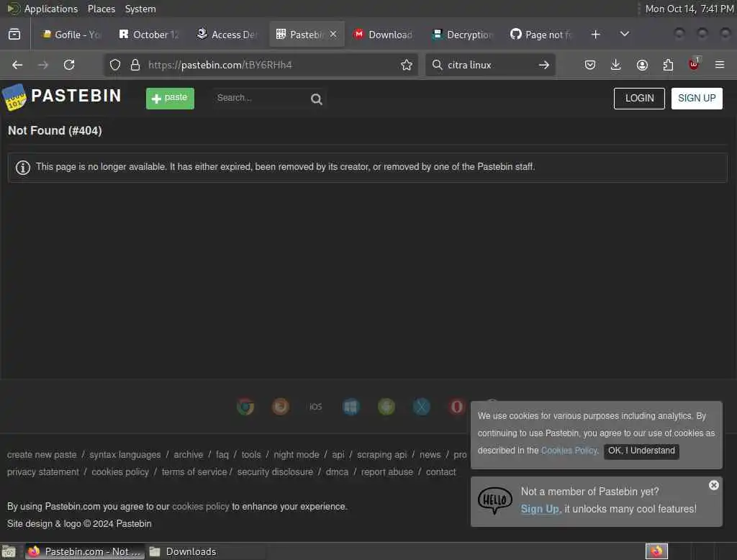Toggle night mode in the footer
737x560 pixels.
[296, 455]
